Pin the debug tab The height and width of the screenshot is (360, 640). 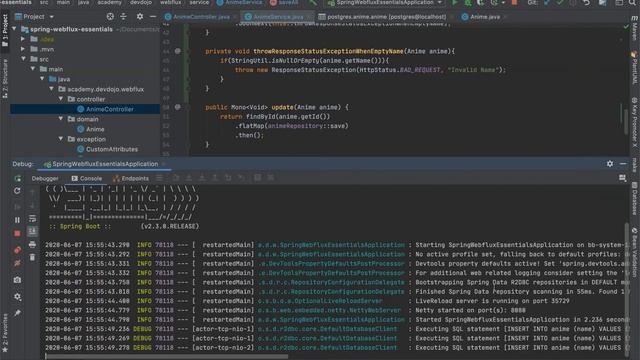(x=17, y=313)
